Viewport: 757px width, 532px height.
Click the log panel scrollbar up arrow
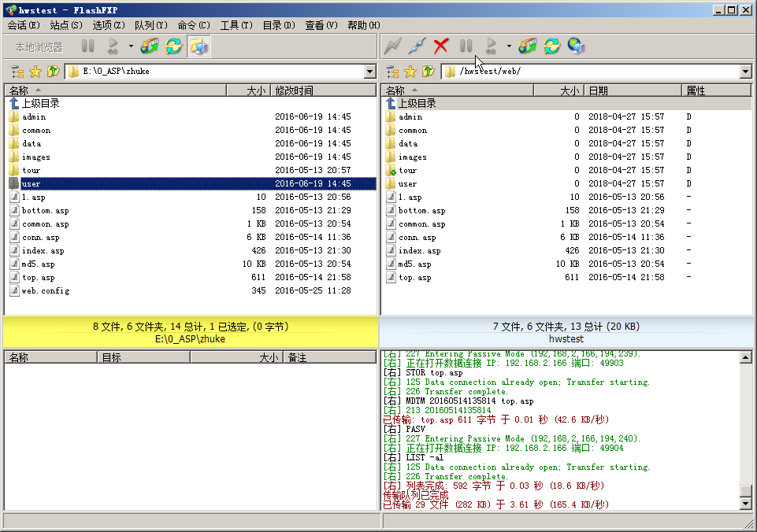pos(746,357)
